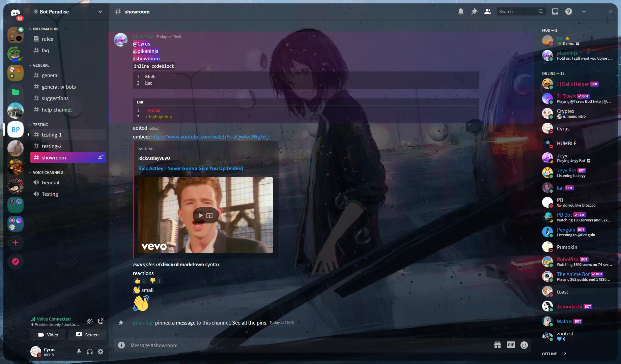
Task: Click the Message #showroom input field
Action: (236, 345)
